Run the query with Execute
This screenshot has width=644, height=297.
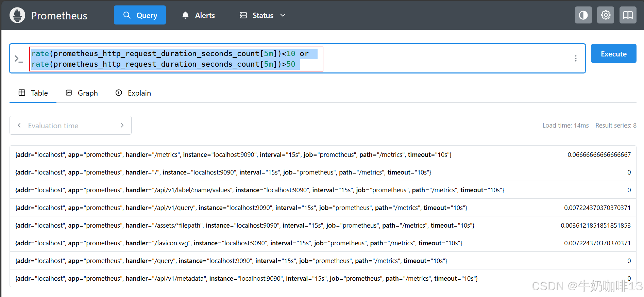pyautogui.click(x=614, y=53)
